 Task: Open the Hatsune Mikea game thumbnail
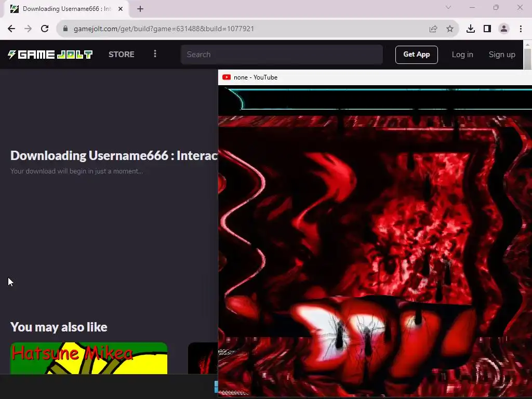coord(88,358)
